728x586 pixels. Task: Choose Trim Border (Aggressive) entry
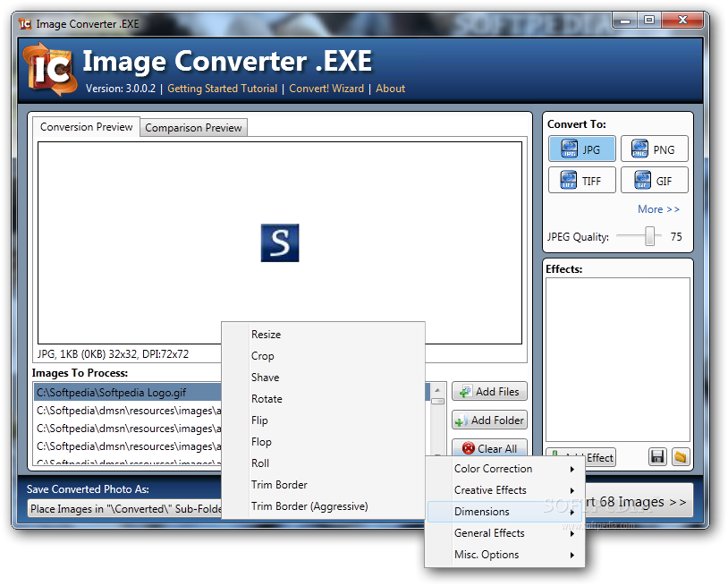[x=323, y=506]
